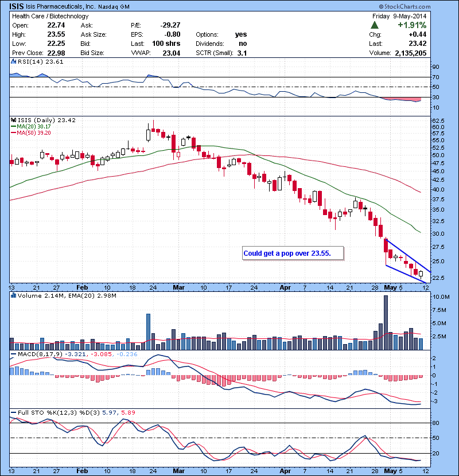Click the tallest volume bar near May
This screenshot has height=476, width=459.
(x=386, y=322)
